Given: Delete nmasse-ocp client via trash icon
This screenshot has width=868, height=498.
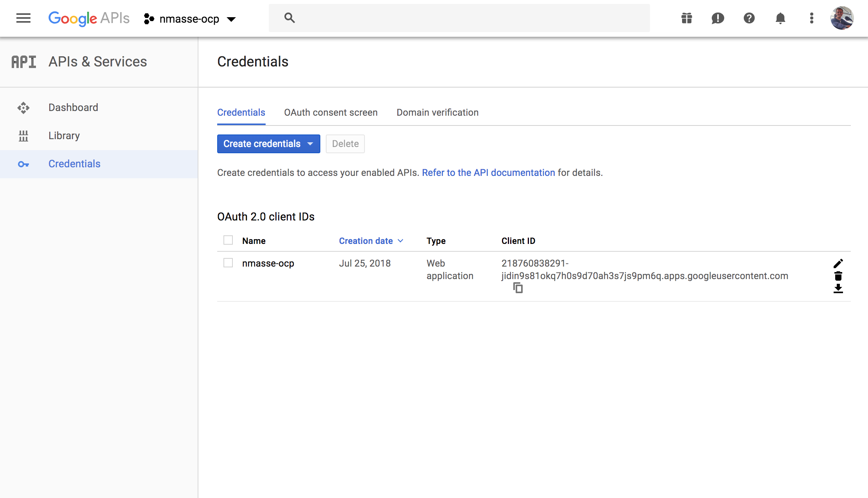Looking at the screenshot, I should click(838, 276).
